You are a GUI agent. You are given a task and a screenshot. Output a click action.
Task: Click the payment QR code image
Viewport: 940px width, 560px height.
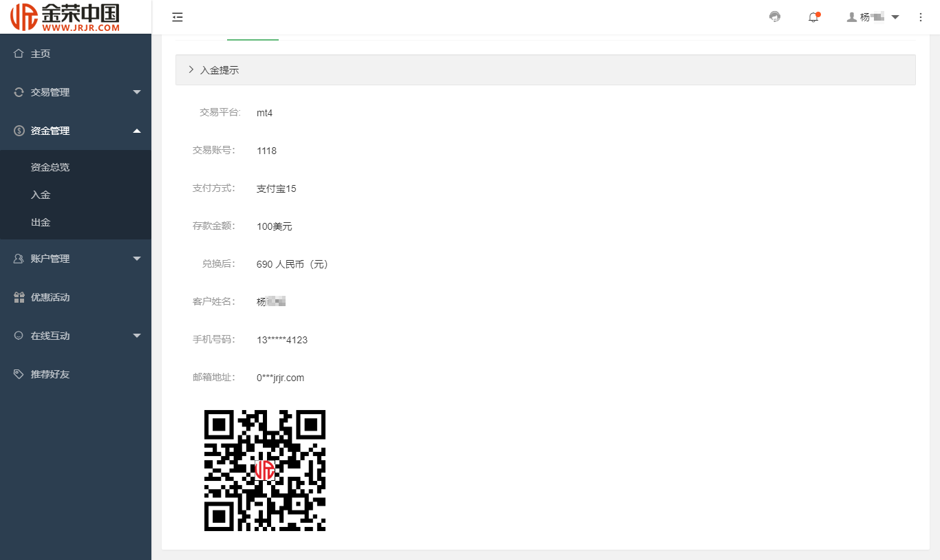[x=265, y=471]
